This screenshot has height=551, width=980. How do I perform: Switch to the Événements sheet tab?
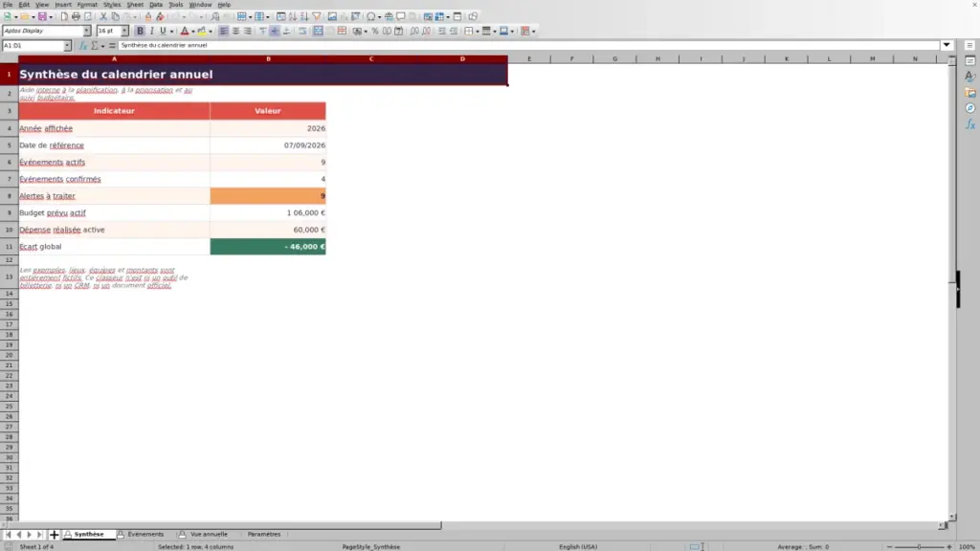(x=145, y=535)
